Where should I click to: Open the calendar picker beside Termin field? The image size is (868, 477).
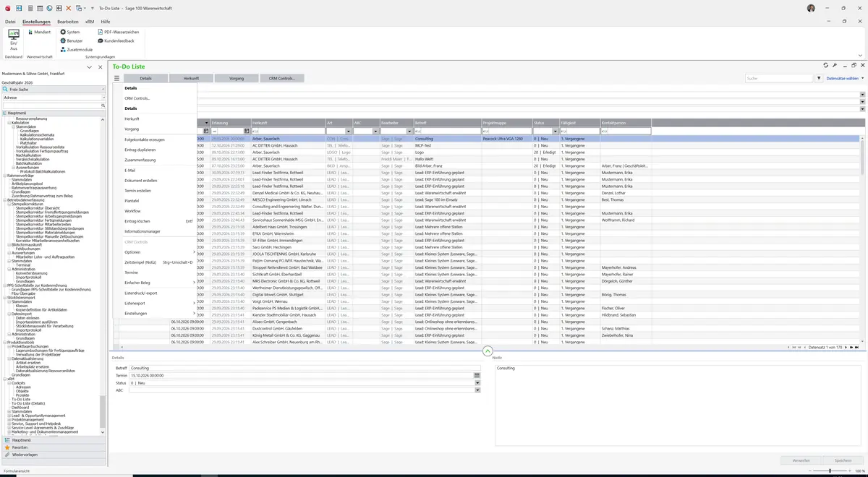click(477, 375)
